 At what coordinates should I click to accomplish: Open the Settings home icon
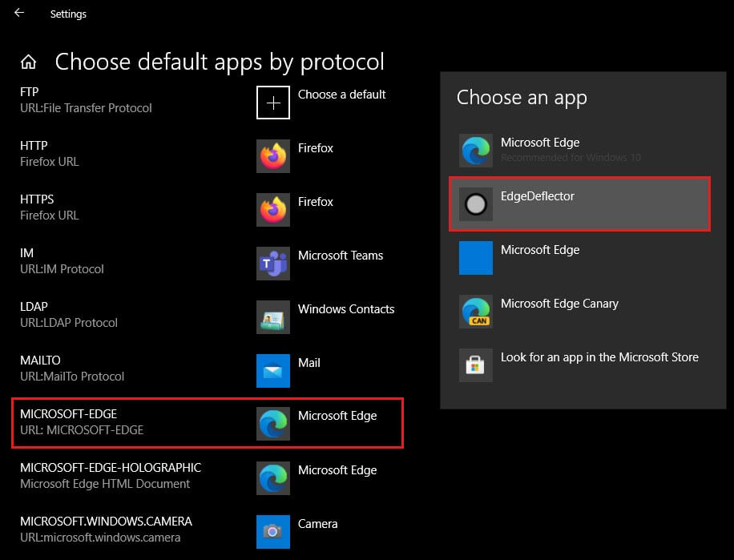point(29,62)
